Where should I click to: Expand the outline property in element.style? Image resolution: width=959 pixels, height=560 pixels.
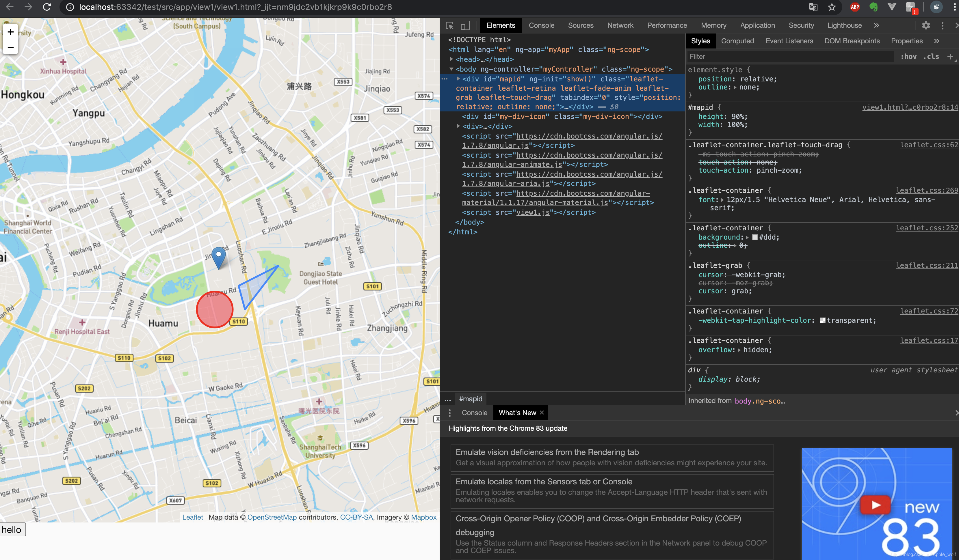735,87
